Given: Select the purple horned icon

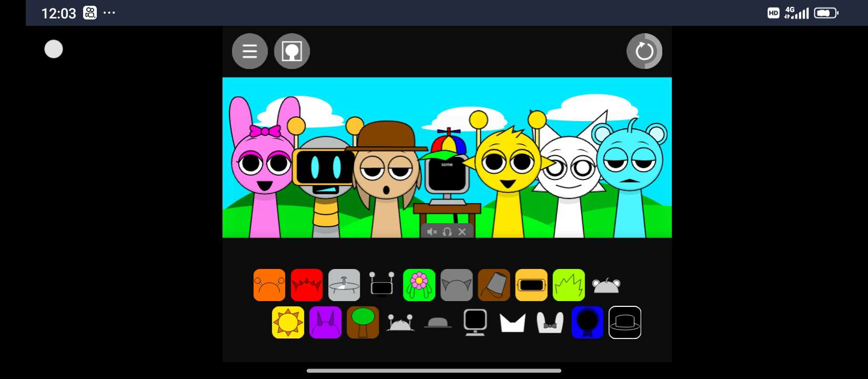Looking at the screenshot, I should [326, 322].
